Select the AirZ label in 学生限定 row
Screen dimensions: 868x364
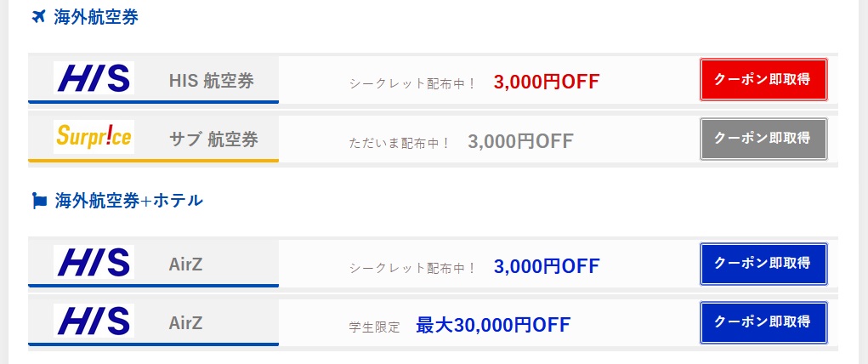click(185, 324)
